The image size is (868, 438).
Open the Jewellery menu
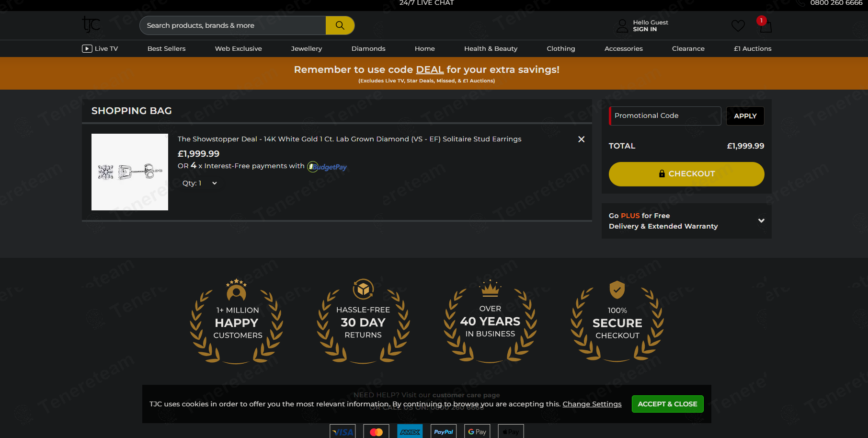[307, 48]
